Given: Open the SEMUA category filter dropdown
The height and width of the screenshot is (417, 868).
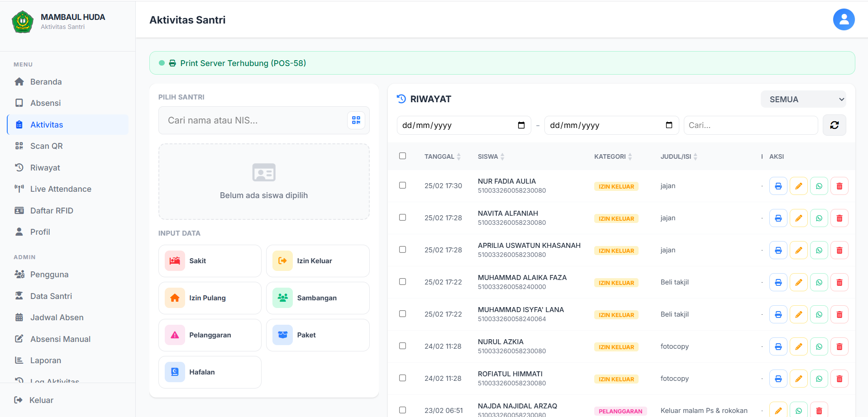Looking at the screenshot, I should (x=803, y=100).
